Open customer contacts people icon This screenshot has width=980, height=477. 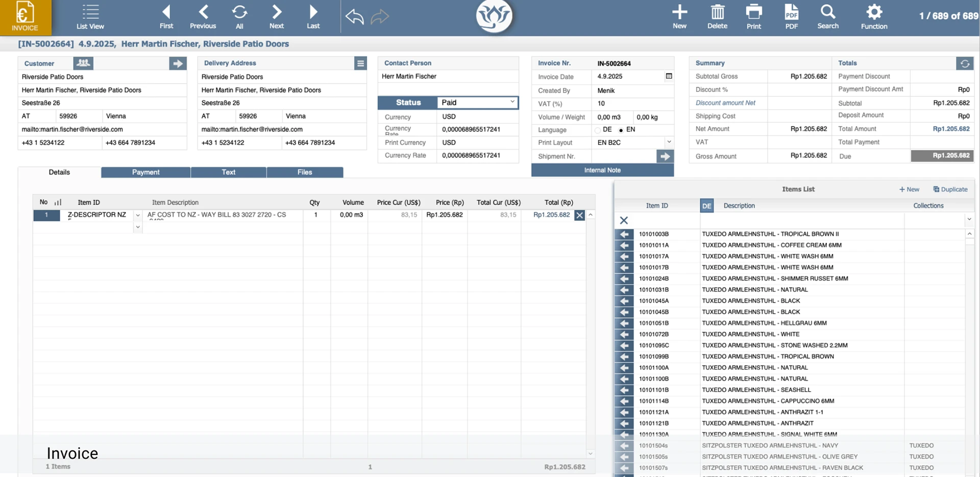(83, 63)
